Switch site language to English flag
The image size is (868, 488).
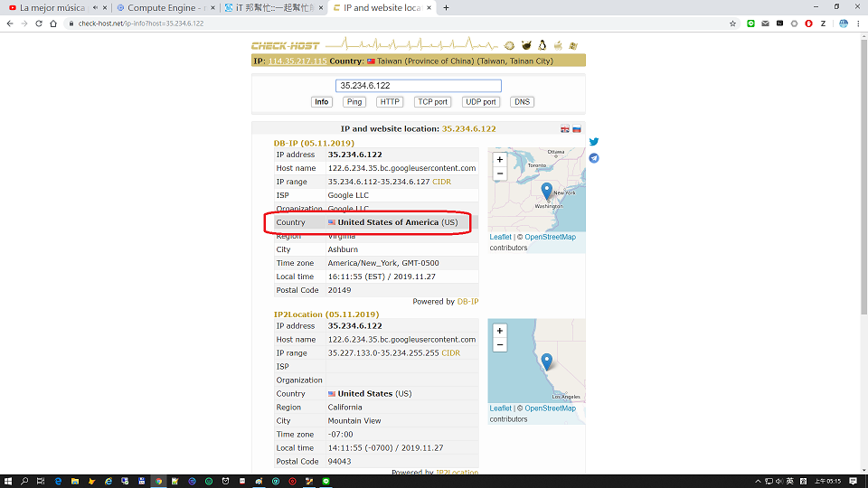[x=564, y=129]
